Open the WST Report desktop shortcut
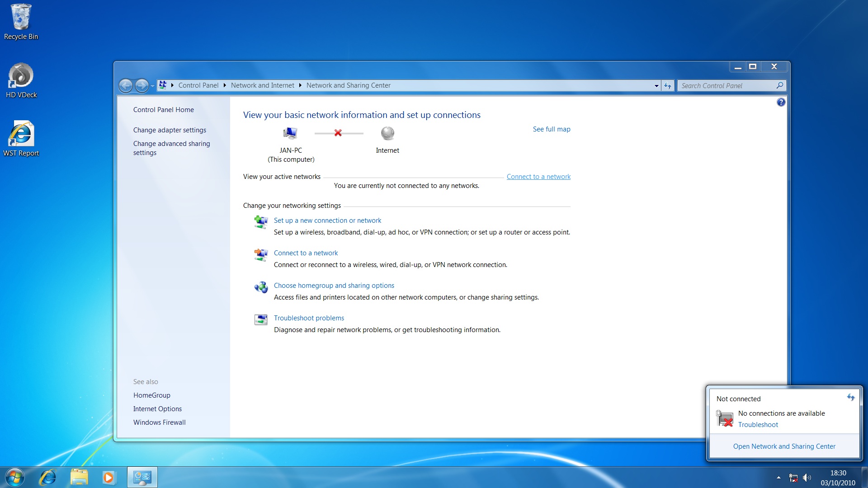868x488 pixels. coord(21,138)
